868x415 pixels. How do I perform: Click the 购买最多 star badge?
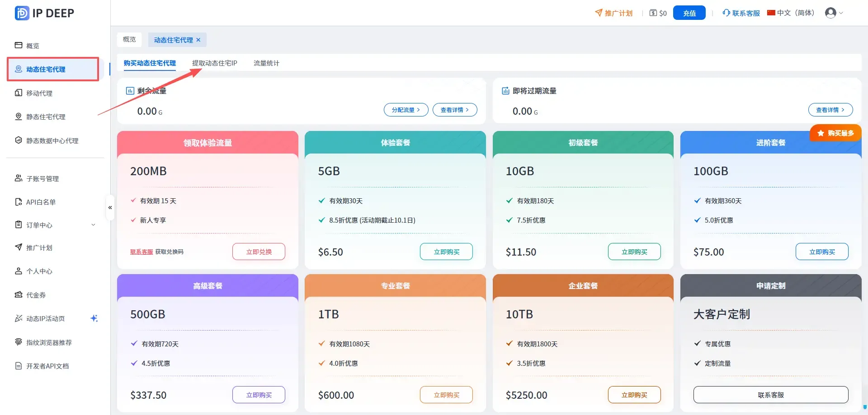click(835, 133)
